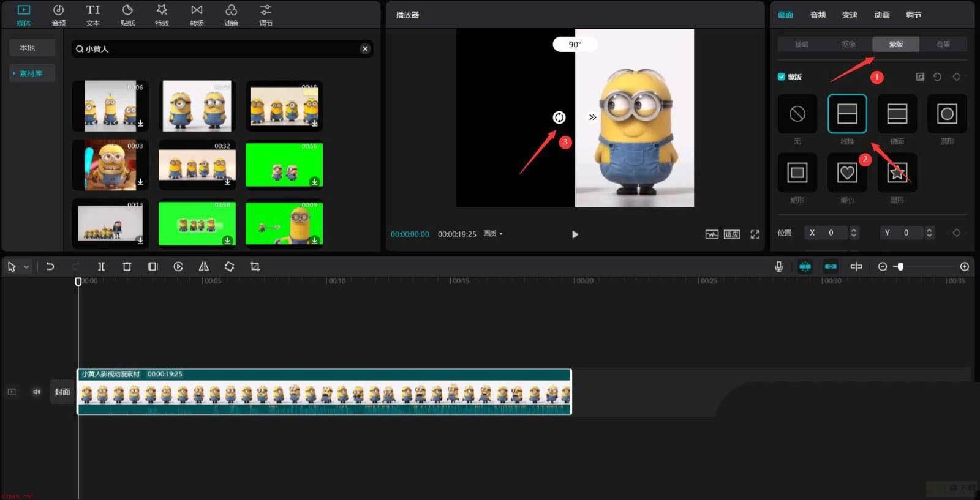The image size is (980, 500).
Task: Open the 音频 audio panel icon
Action: click(58, 15)
